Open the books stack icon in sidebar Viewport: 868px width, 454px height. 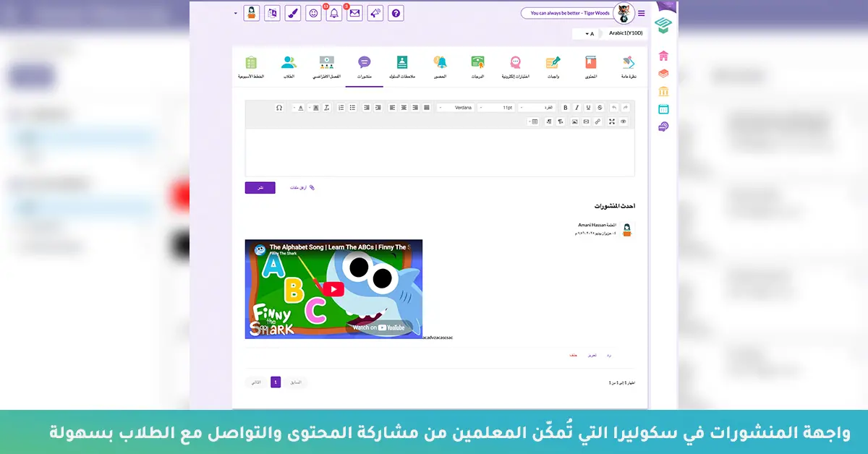coord(663,74)
